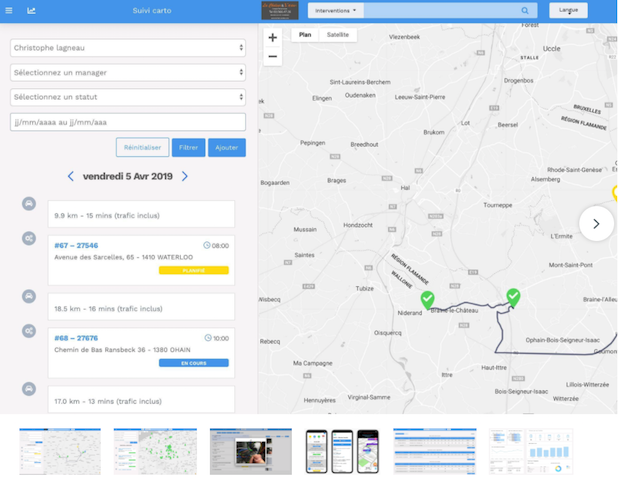Zoom out on the map
This screenshot has width=618, height=480.
coord(272,56)
